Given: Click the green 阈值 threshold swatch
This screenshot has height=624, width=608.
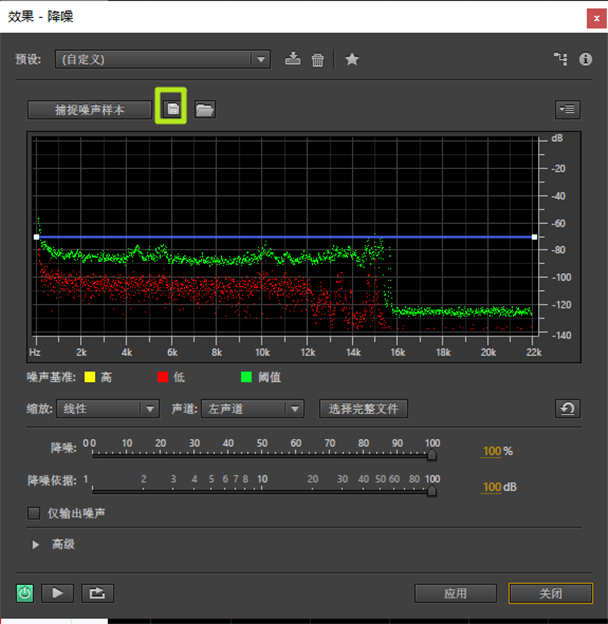Looking at the screenshot, I should (x=246, y=377).
